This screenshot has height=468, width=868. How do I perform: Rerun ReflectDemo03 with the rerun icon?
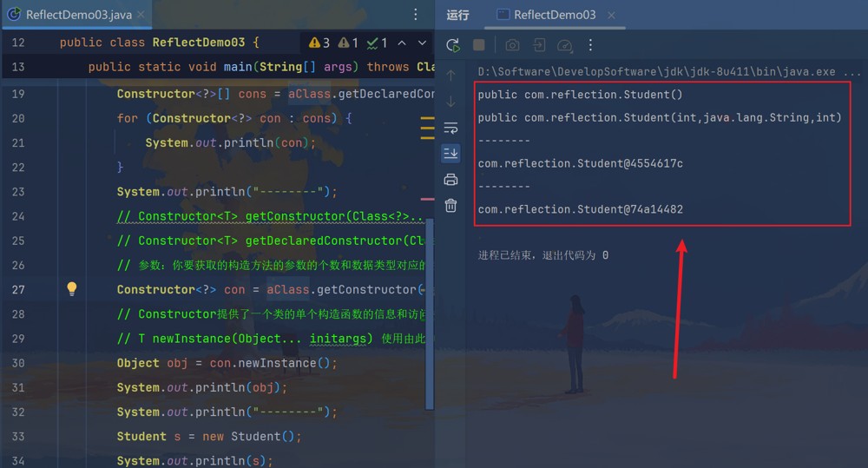(x=453, y=45)
